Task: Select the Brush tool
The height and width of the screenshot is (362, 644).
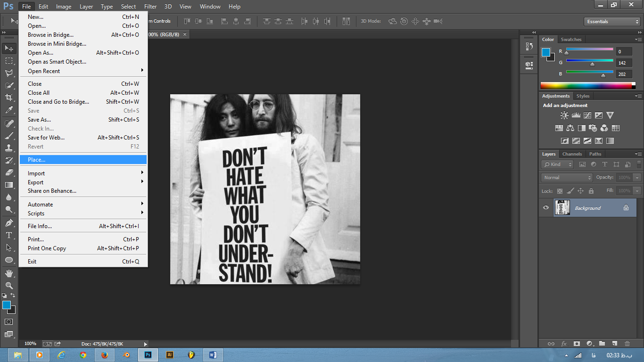Action: 9,136
